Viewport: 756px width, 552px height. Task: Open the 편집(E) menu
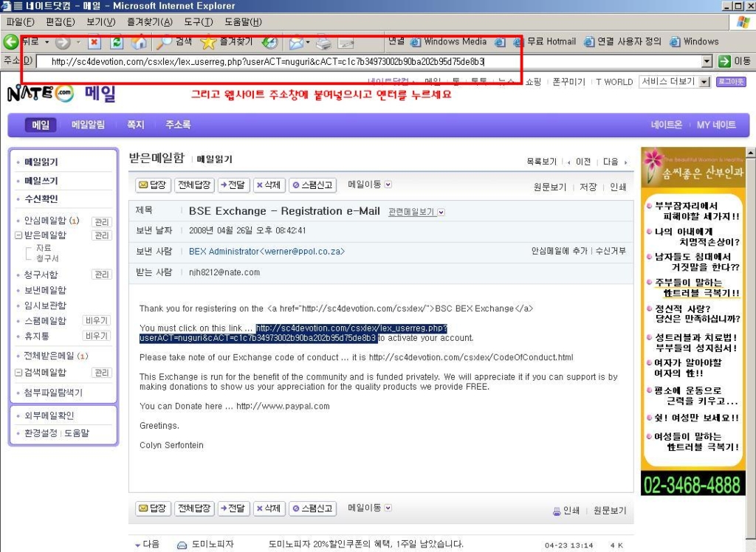tap(61, 21)
